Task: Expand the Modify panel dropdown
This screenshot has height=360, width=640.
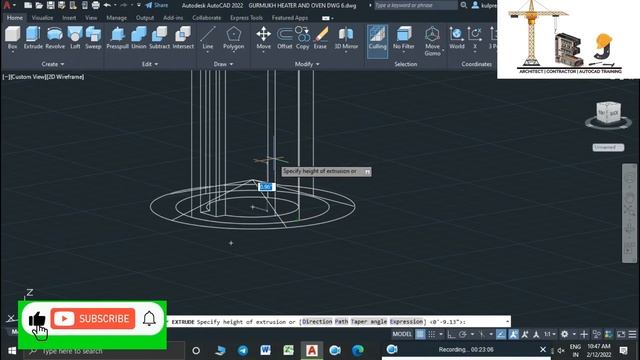Action: 307,64
